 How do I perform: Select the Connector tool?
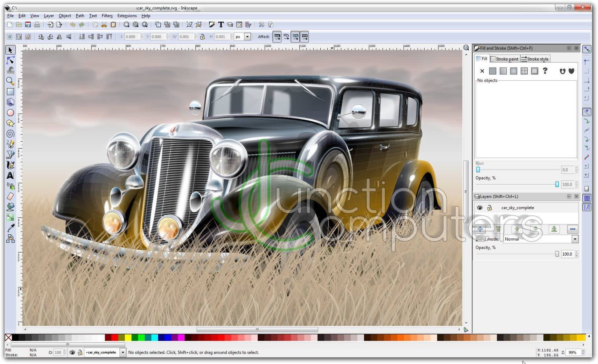coord(10,238)
